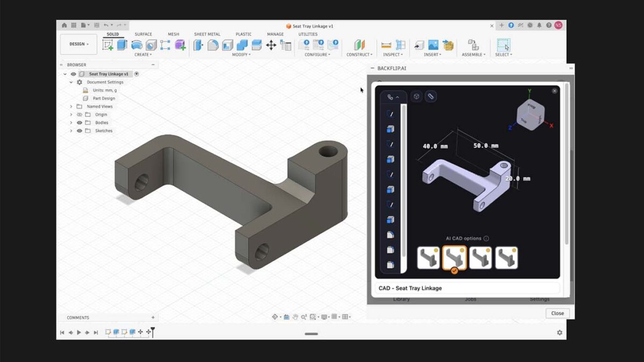Select the Revolve tool
Image resolution: width=644 pixels, height=362 pixels.
[x=137, y=45]
